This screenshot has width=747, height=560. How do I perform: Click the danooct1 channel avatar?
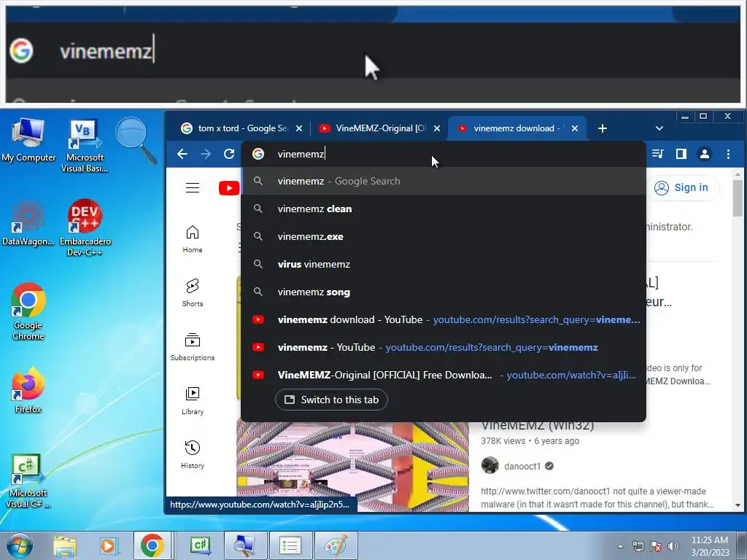coord(489,465)
